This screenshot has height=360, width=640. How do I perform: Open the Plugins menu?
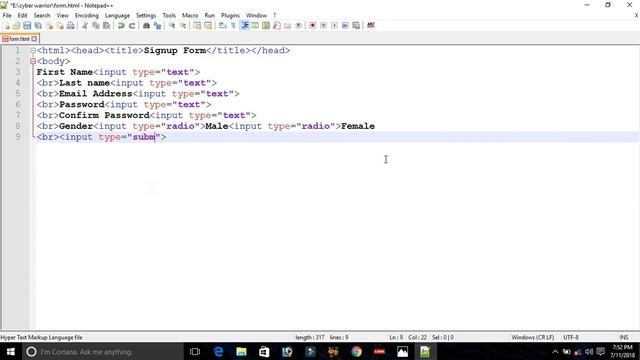230,16
